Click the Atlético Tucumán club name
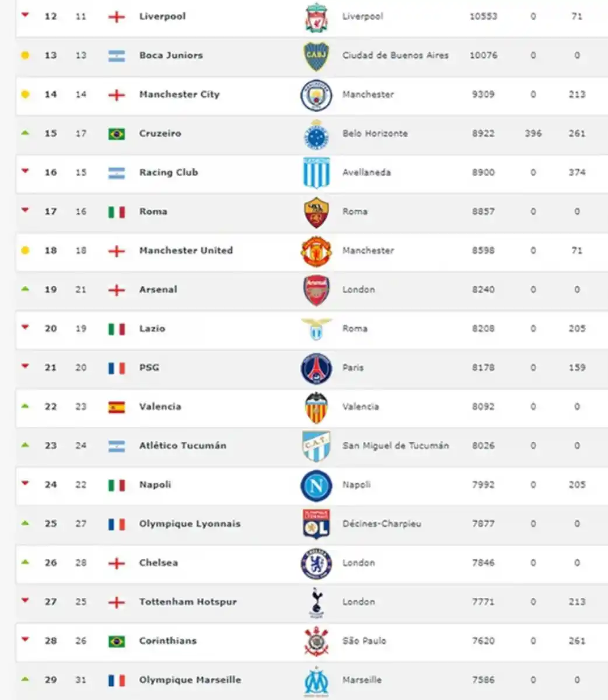The height and width of the screenshot is (700, 608). [x=183, y=446]
